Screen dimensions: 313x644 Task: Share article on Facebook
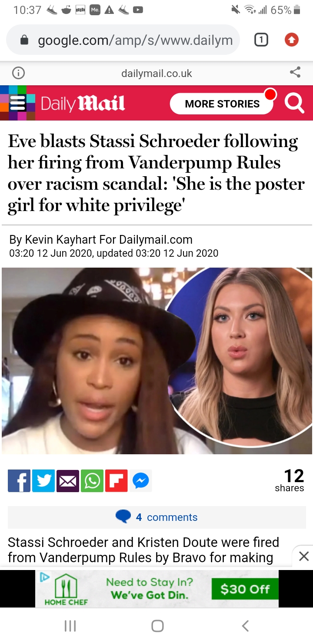pos(19,481)
